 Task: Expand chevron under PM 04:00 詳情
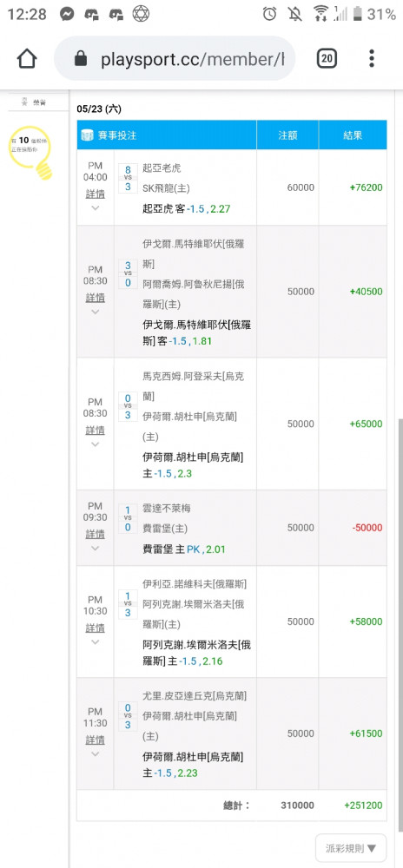pyautogui.click(x=96, y=208)
